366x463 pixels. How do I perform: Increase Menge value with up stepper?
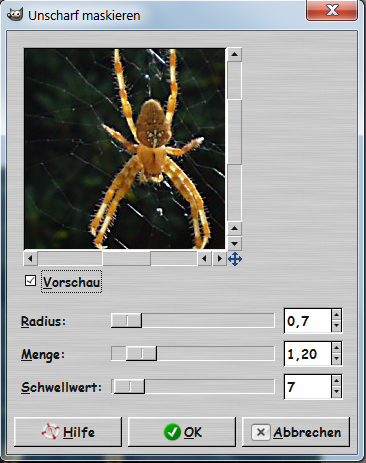point(336,348)
